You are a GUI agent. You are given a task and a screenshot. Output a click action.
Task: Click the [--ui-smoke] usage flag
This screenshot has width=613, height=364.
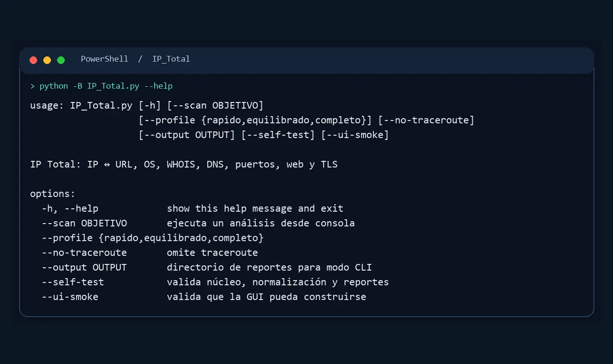coord(355,135)
